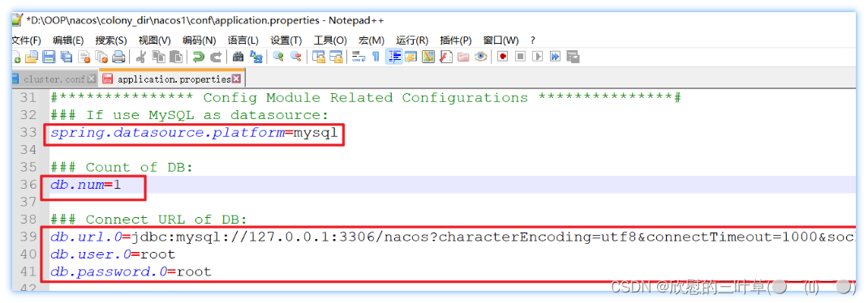Screen dimensions: 868x303
Task: Open the Replace dialog from the toolbar
Action: coord(256,57)
